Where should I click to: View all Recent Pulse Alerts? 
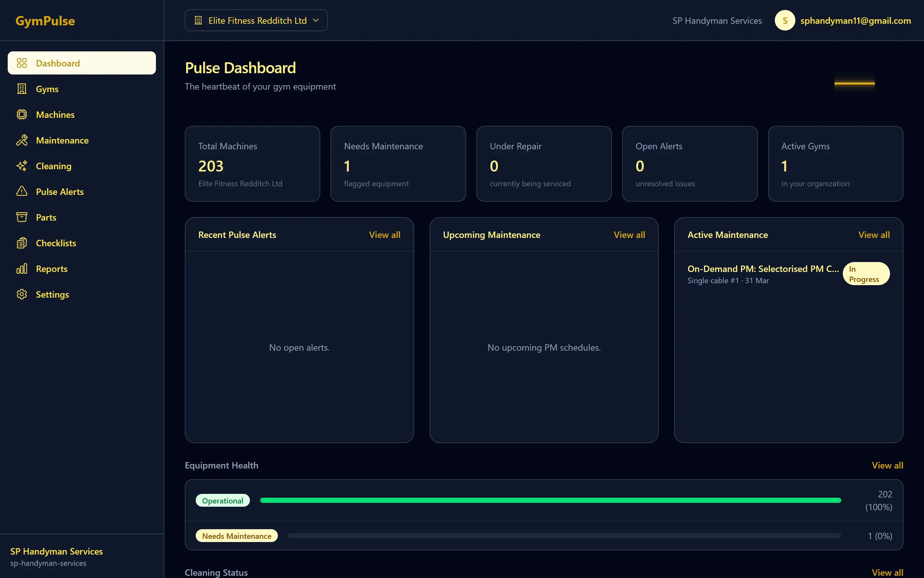tap(384, 235)
